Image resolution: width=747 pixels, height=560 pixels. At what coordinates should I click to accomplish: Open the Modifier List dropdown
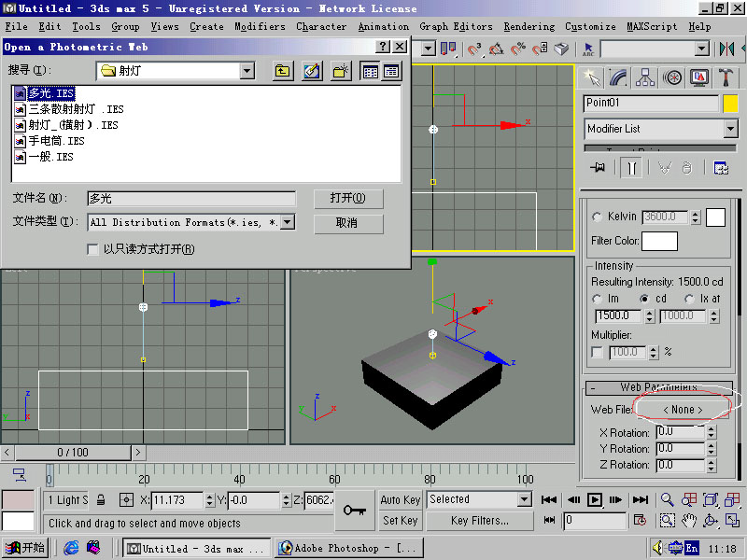[730, 129]
